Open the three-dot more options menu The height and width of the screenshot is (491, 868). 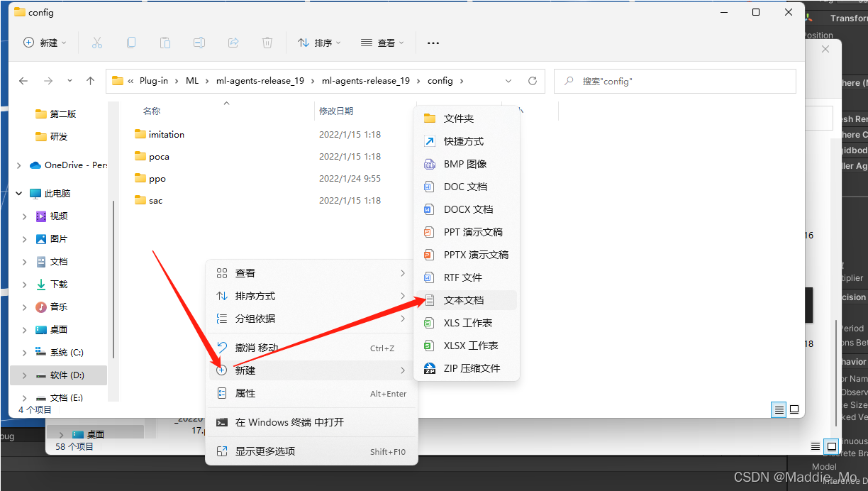point(433,43)
